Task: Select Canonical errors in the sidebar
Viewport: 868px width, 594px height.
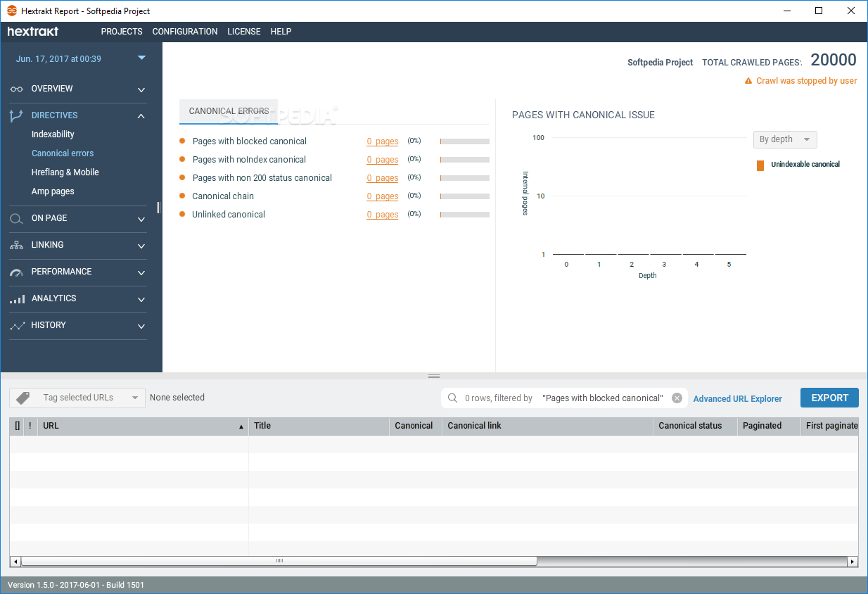Action: click(63, 153)
